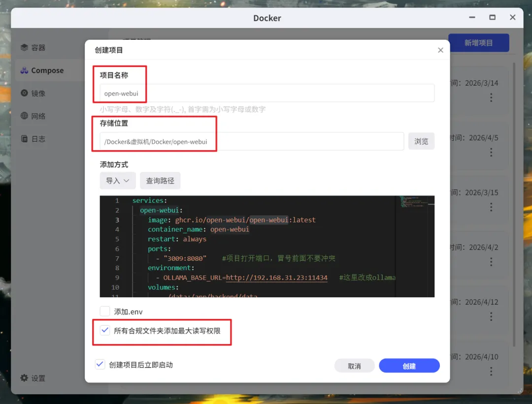The height and width of the screenshot is (404, 532).
Task: Edit the 存储位置 path field
Action: click(252, 141)
